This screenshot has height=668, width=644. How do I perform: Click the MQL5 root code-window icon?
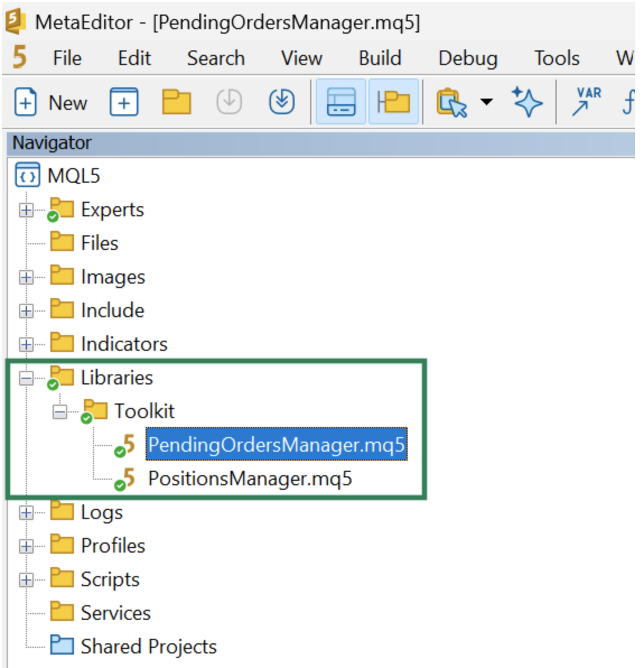pyautogui.click(x=27, y=175)
